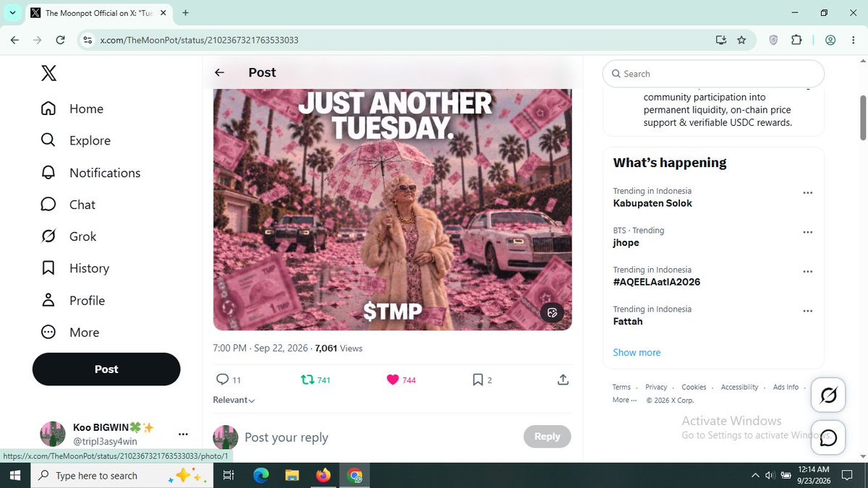The height and width of the screenshot is (488, 868).
Task: Open the Fattah trending topic
Action: point(628,321)
